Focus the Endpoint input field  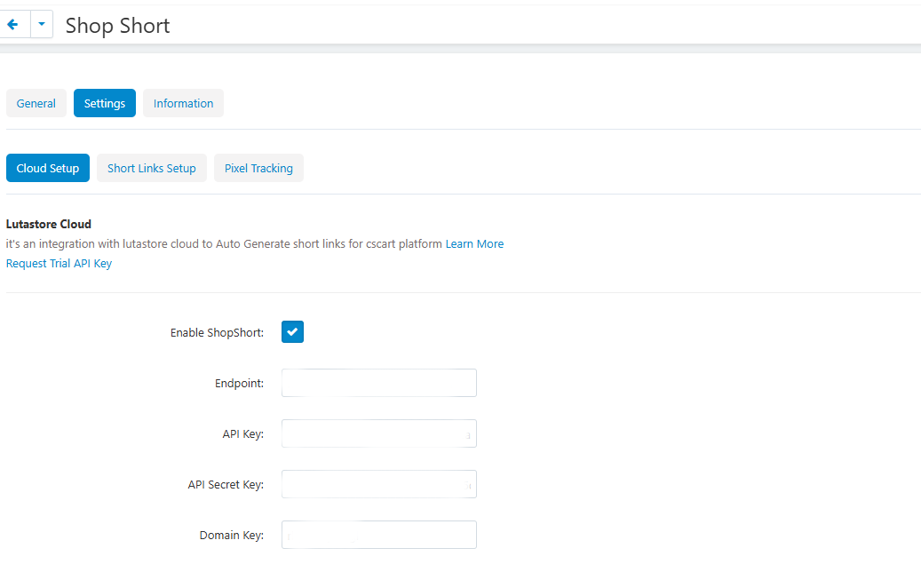(x=379, y=383)
